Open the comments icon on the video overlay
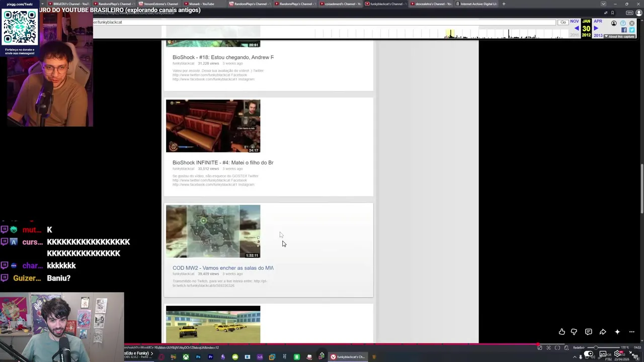 pyautogui.click(x=588, y=332)
